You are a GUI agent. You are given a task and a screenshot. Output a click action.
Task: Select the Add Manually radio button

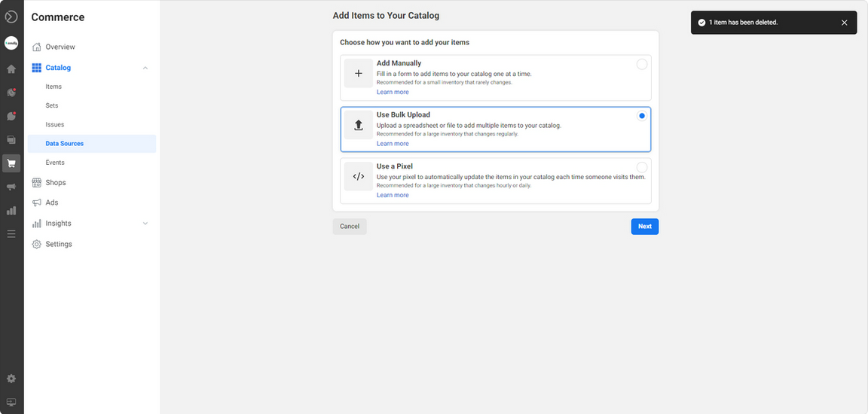pyautogui.click(x=642, y=65)
